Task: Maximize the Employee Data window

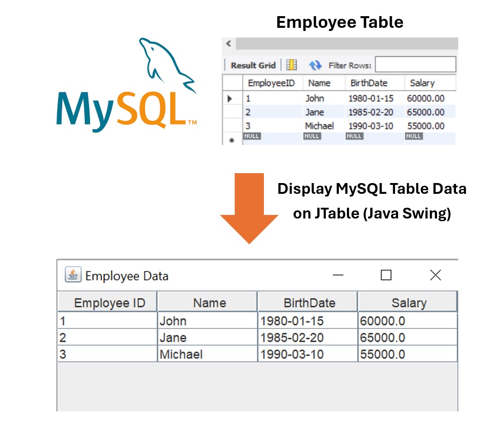Action: click(386, 275)
